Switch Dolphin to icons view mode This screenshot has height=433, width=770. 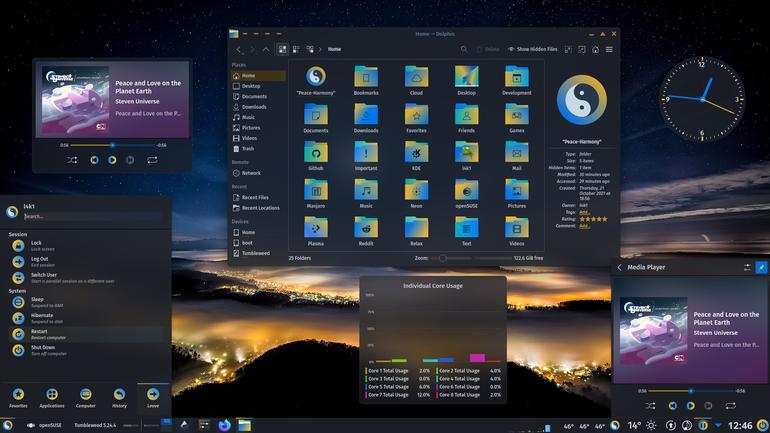click(282, 49)
